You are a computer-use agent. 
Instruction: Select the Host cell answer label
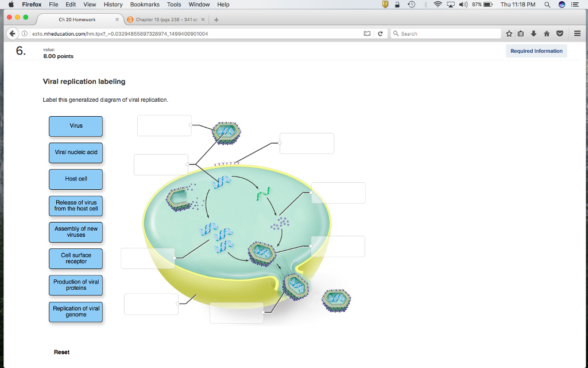click(x=75, y=179)
